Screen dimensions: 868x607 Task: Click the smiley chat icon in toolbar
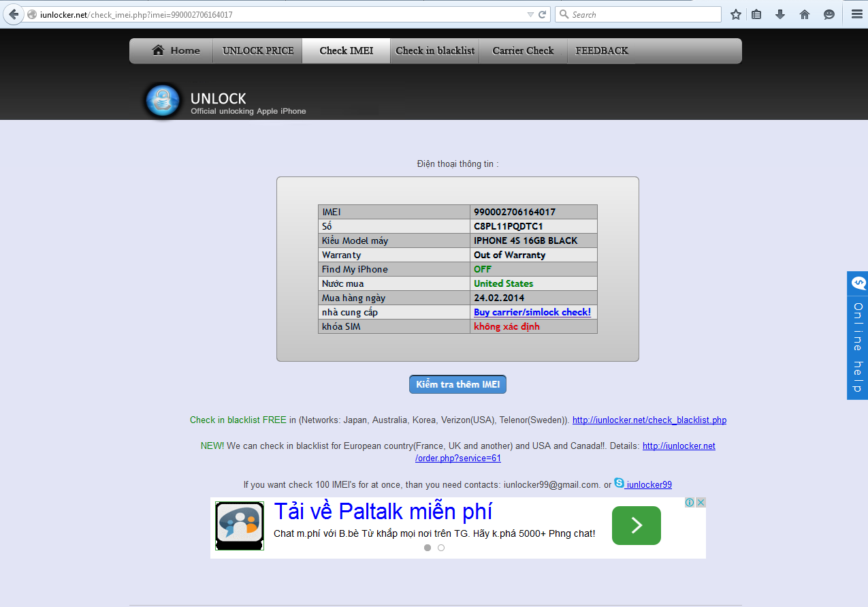coord(829,14)
